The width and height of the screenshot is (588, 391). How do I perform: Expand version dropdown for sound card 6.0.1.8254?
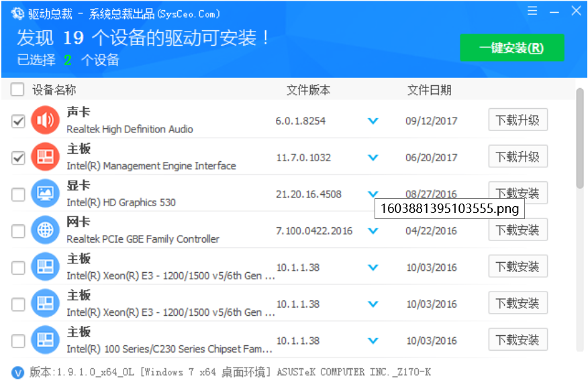pos(373,121)
